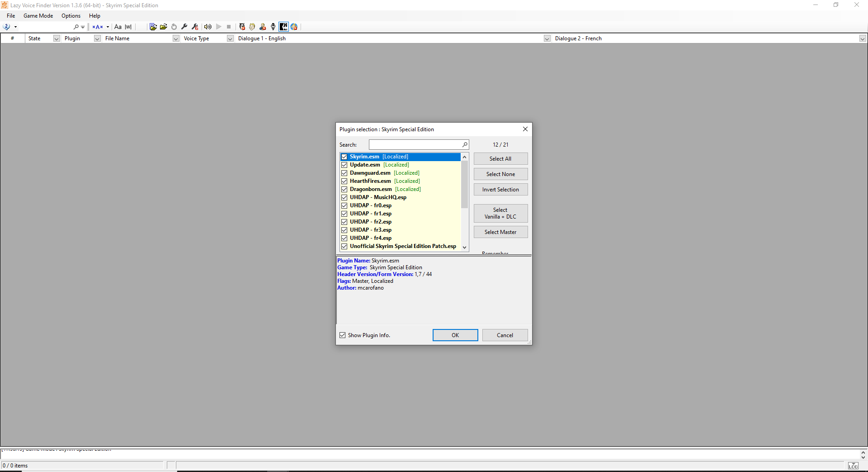Open the Game Mode menu
868x472 pixels.
(x=38, y=16)
